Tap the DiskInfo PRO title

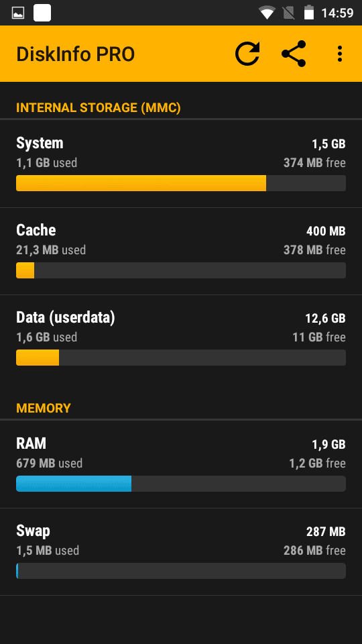pos(76,54)
